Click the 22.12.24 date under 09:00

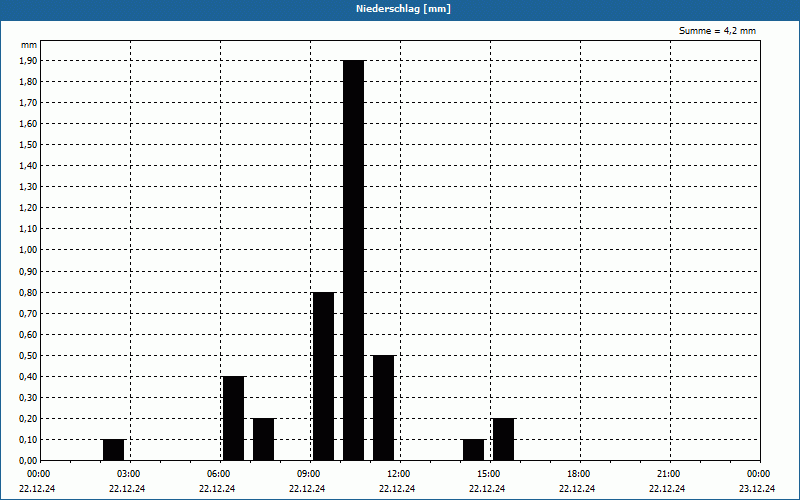click(x=307, y=488)
